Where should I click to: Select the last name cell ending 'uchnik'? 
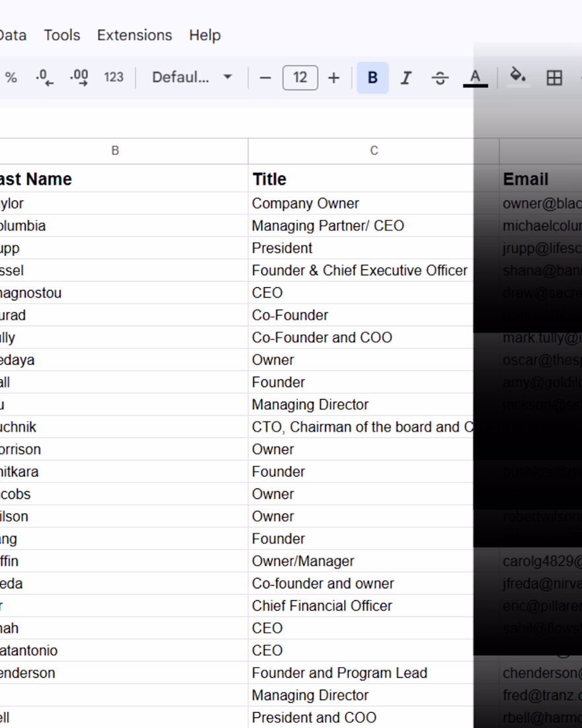[x=124, y=427]
